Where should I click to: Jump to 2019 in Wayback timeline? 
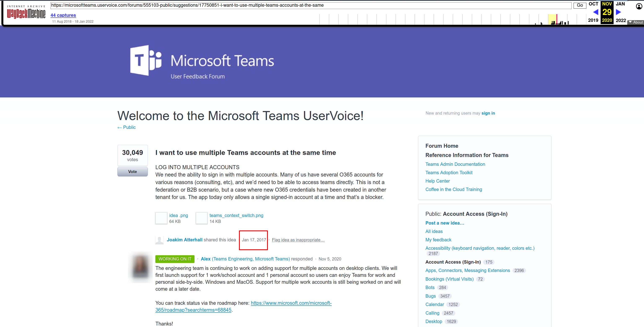[593, 20]
